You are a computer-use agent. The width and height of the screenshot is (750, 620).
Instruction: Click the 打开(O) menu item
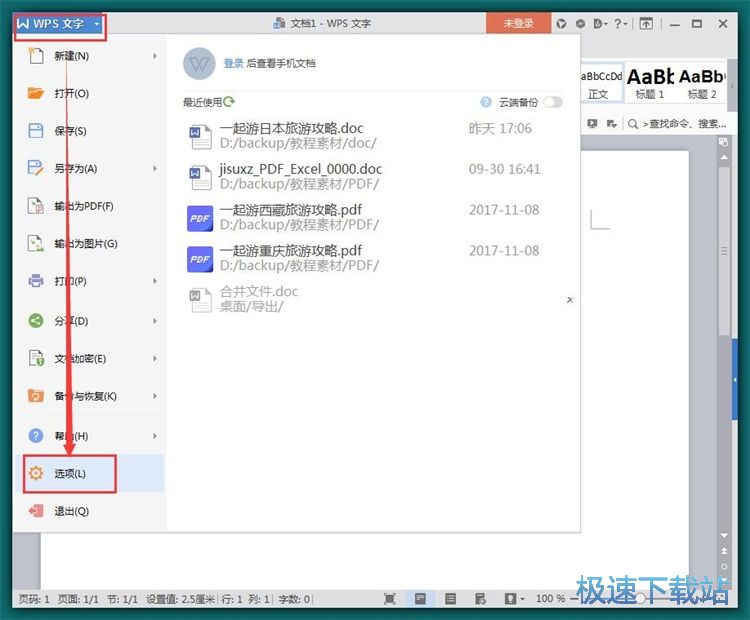pyautogui.click(x=91, y=93)
